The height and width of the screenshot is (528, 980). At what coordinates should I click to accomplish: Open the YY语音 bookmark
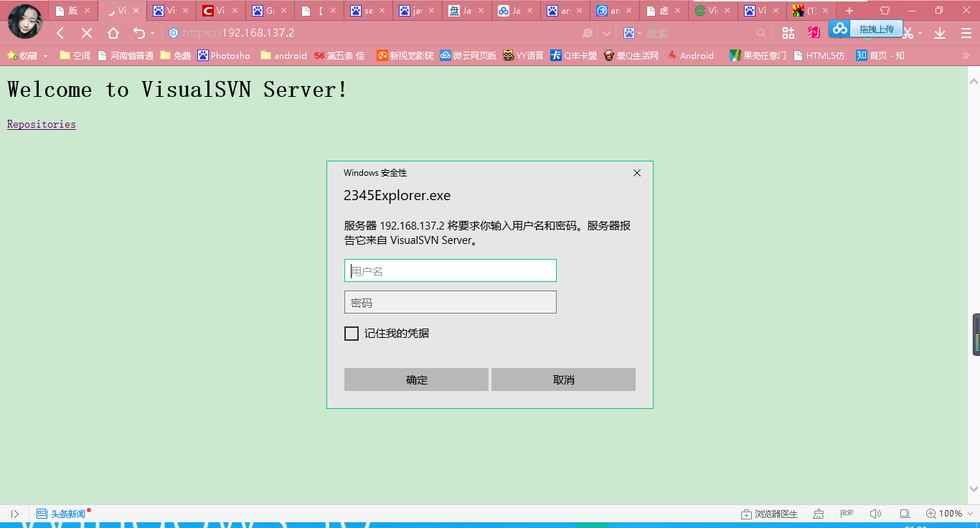pyautogui.click(x=523, y=55)
